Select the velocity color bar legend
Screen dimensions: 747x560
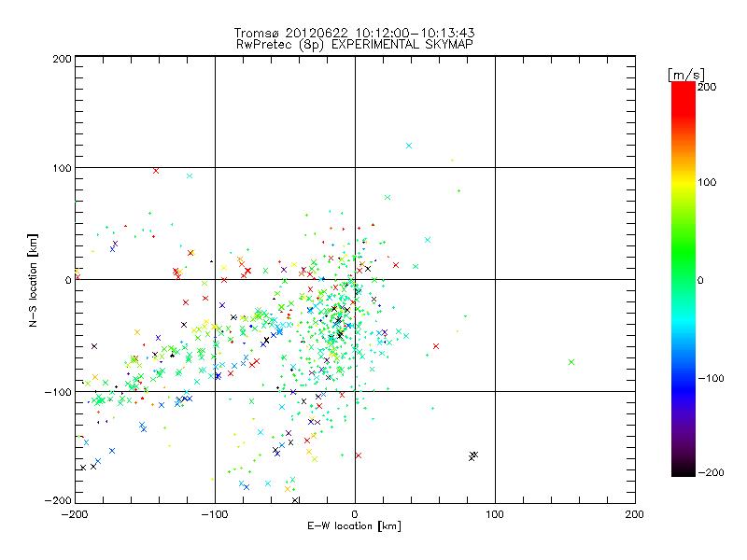coord(684,279)
